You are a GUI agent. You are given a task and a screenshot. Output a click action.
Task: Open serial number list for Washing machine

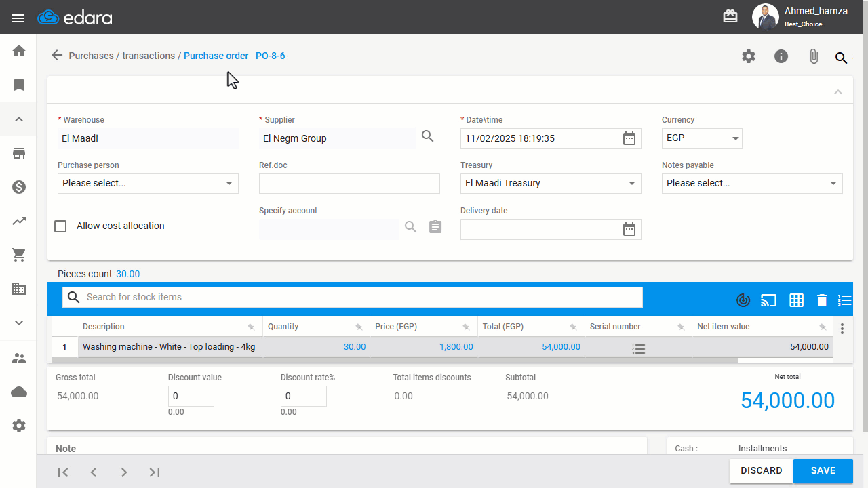point(638,348)
